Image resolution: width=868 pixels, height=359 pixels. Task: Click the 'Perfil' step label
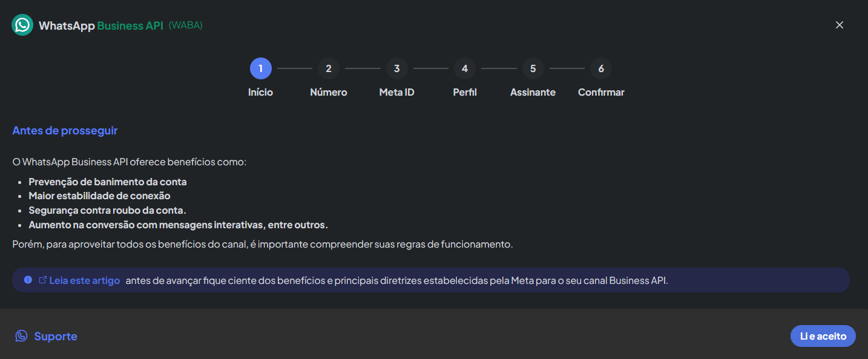point(465,93)
